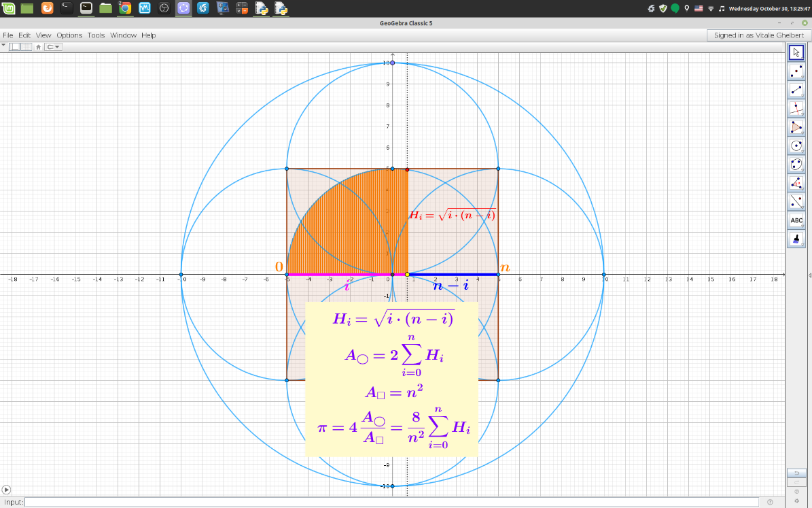Open the Linux Mint menu
Viewport: 812px width, 508px height.
(x=8, y=7)
